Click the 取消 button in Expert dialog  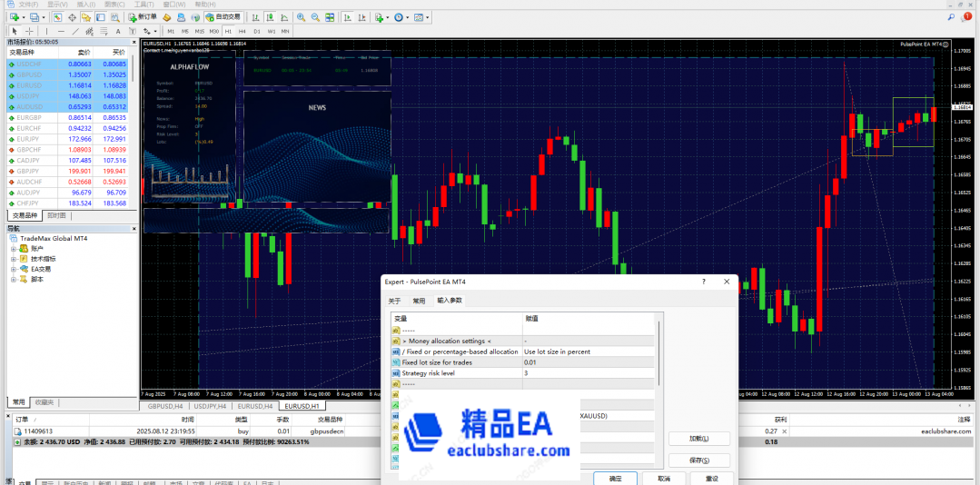click(x=664, y=479)
